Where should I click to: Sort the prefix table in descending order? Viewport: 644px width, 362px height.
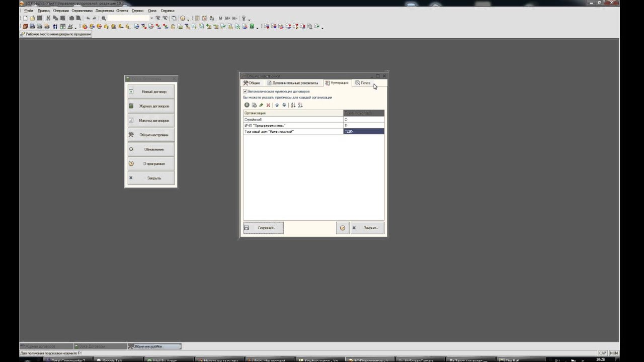point(300,105)
